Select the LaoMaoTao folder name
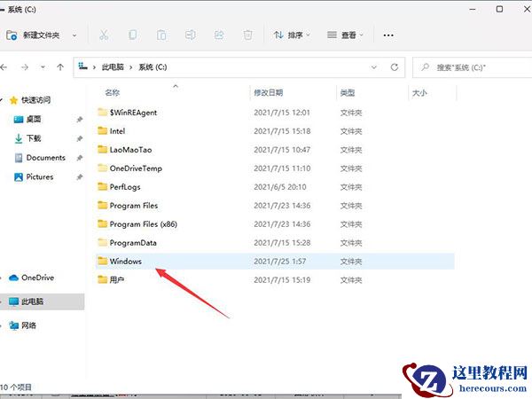The width and height of the screenshot is (532, 399). click(130, 149)
